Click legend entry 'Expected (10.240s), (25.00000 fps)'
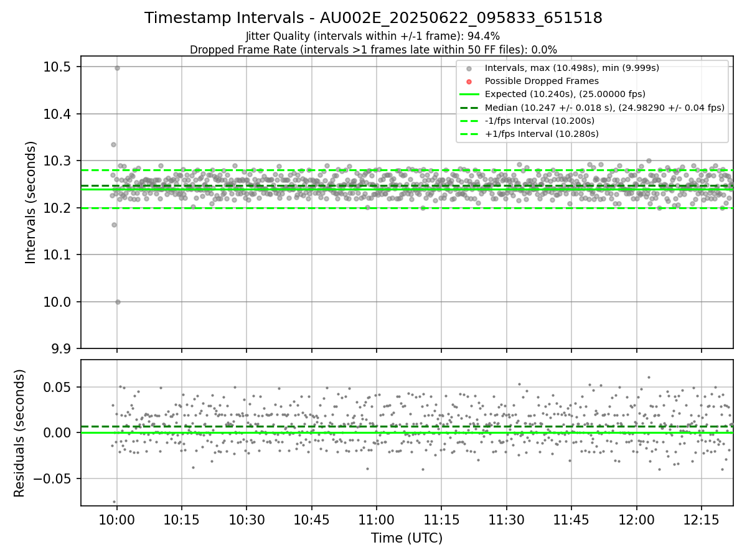This screenshot has height=560, width=747. [565, 94]
